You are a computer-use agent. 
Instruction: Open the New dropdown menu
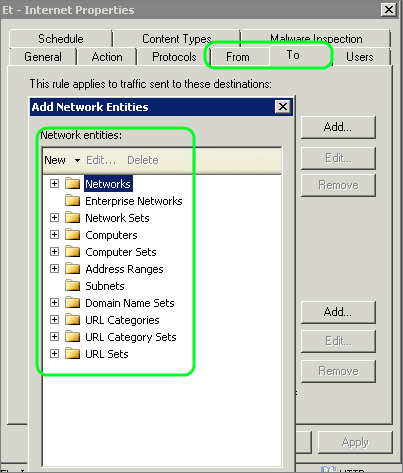[62, 160]
